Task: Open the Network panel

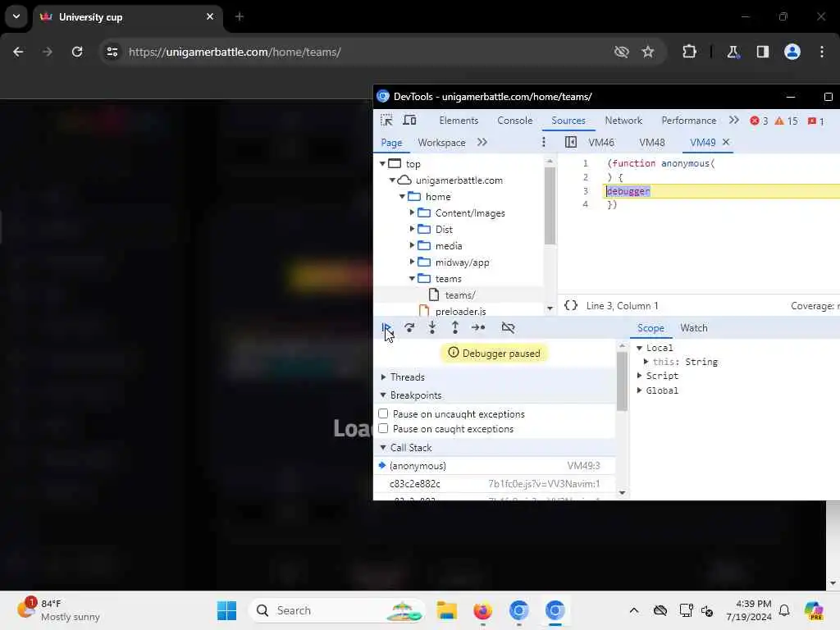Action: [x=623, y=121]
